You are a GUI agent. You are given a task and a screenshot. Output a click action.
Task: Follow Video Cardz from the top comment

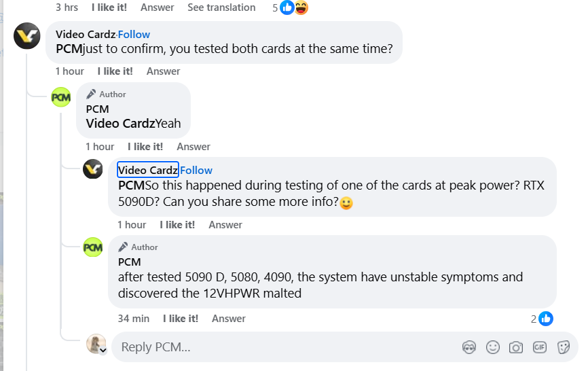pyautogui.click(x=134, y=34)
